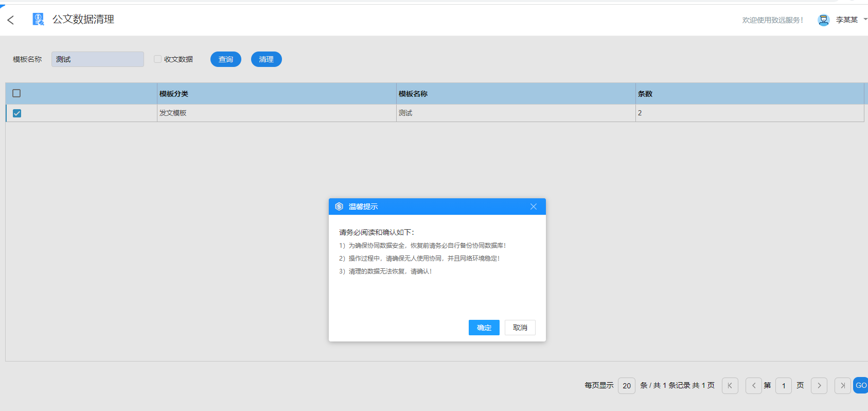Click the 查询 search button

pyautogui.click(x=225, y=59)
